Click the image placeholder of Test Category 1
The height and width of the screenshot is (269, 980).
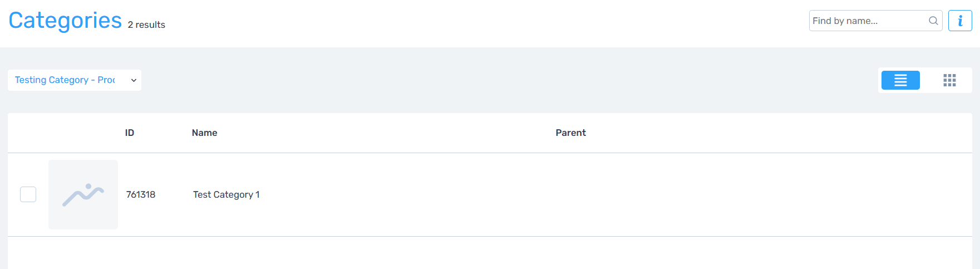83,194
